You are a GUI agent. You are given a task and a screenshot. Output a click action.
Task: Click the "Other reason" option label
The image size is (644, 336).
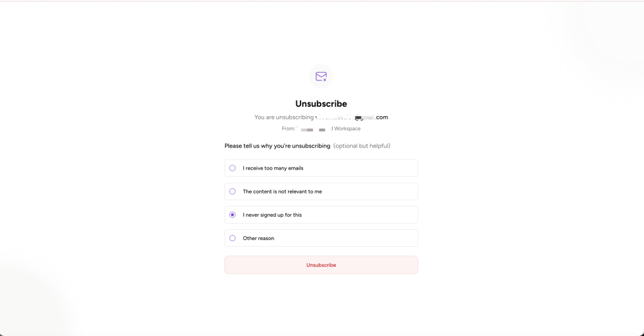[258, 239]
